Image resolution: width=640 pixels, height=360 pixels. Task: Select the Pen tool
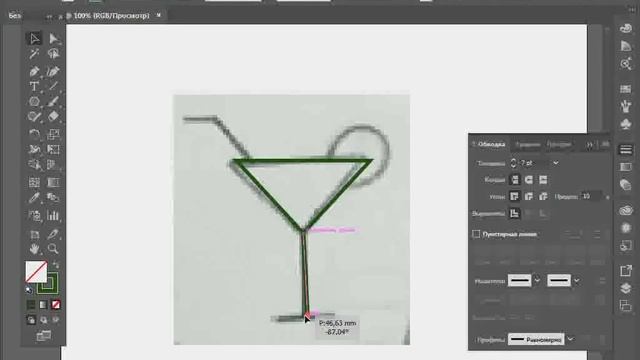coord(34,71)
